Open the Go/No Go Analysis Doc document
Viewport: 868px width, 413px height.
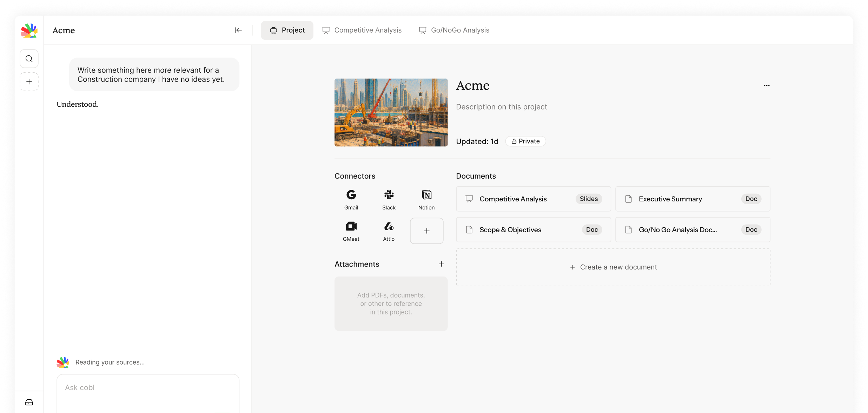[x=693, y=229]
